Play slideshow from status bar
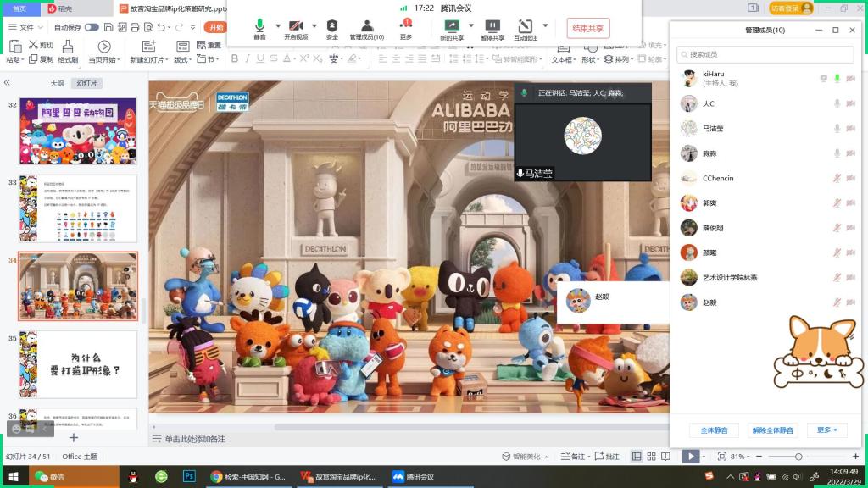The height and width of the screenshot is (488, 868). point(690,457)
